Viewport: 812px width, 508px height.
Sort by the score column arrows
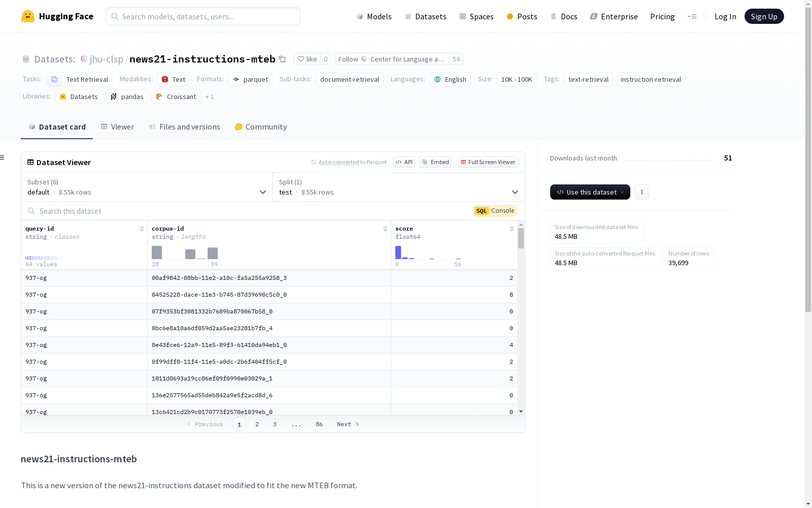coord(512,229)
